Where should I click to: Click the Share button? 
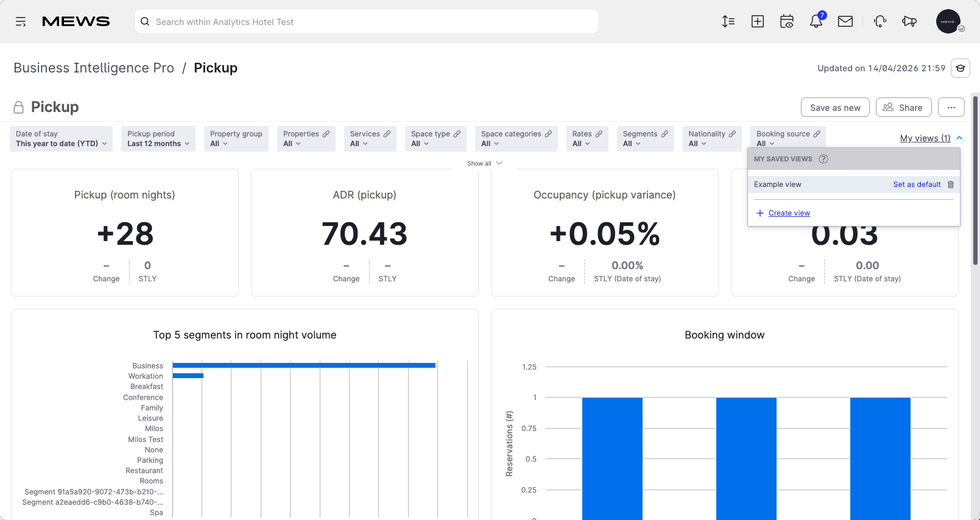[x=903, y=107]
